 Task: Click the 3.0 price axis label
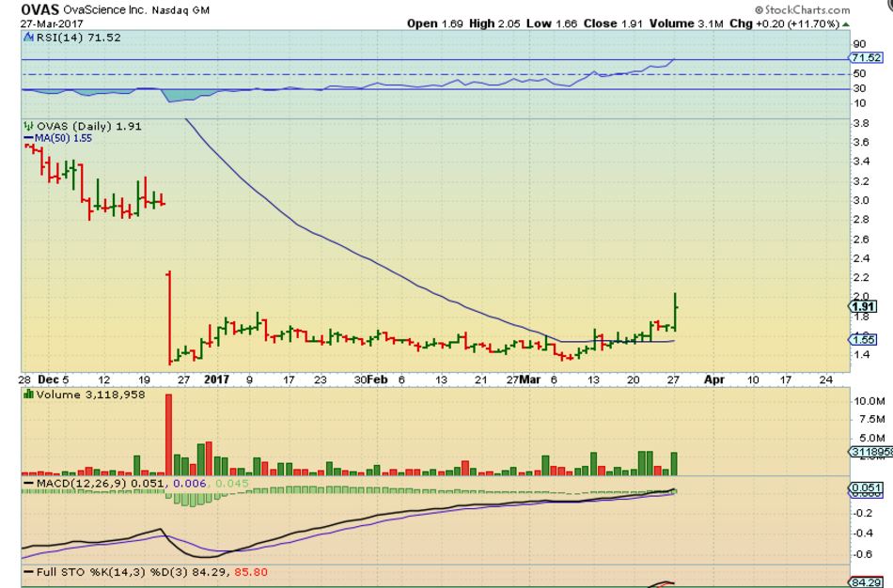(x=860, y=200)
